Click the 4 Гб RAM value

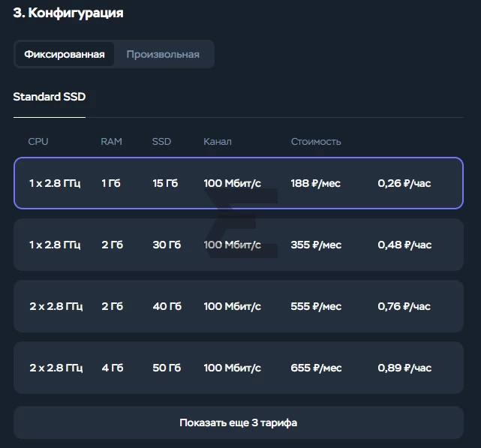pyautogui.click(x=113, y=368)
